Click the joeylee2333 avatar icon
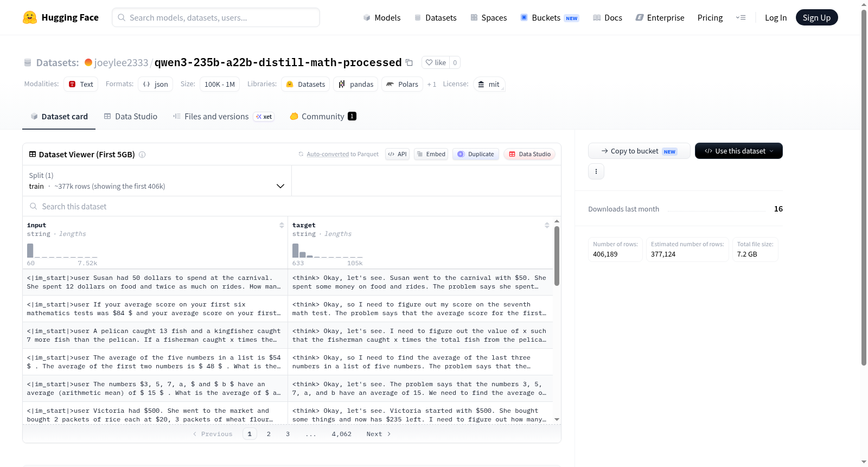 click(x=88, y=62)
